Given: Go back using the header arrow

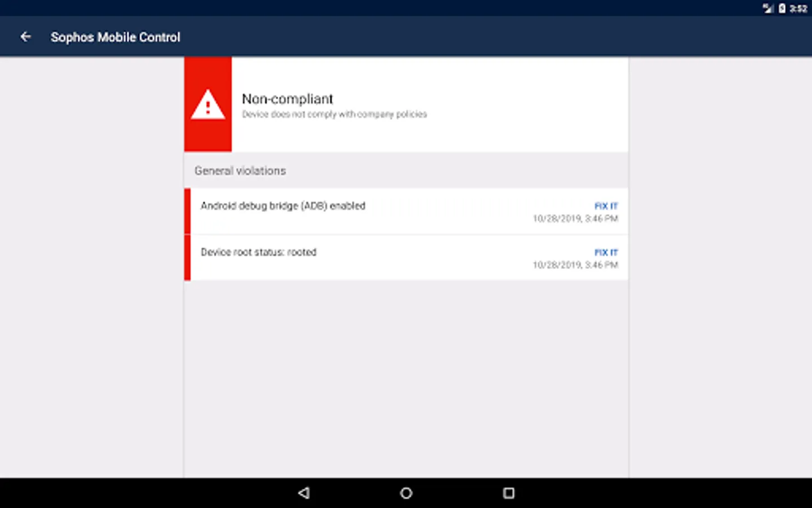Looking at the screenshot, I should (25, 37).
